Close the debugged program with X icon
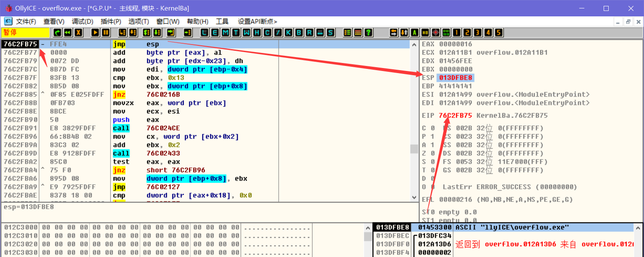Image resolution: width=644 pixels, height=257 pixels. [x=78, y=32]
